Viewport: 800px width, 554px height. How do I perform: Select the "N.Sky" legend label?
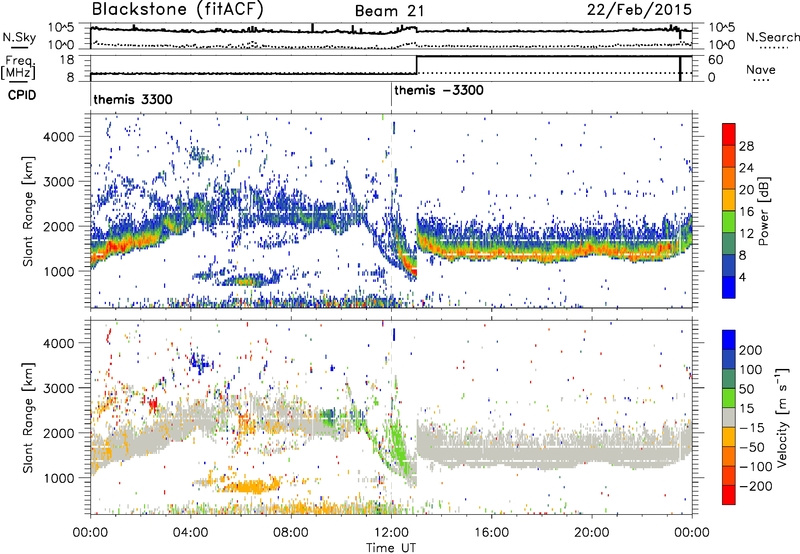point(19,37)
